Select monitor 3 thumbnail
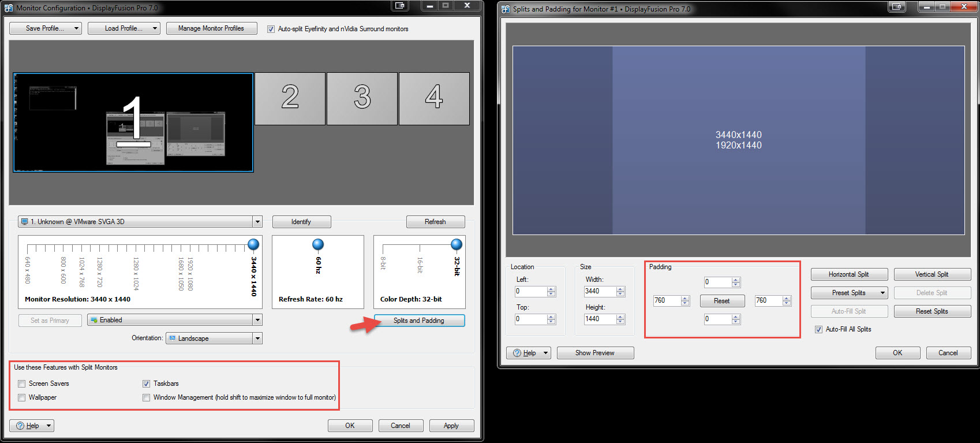The height and width of the screenshot is (443, 980). pos(362,99)
